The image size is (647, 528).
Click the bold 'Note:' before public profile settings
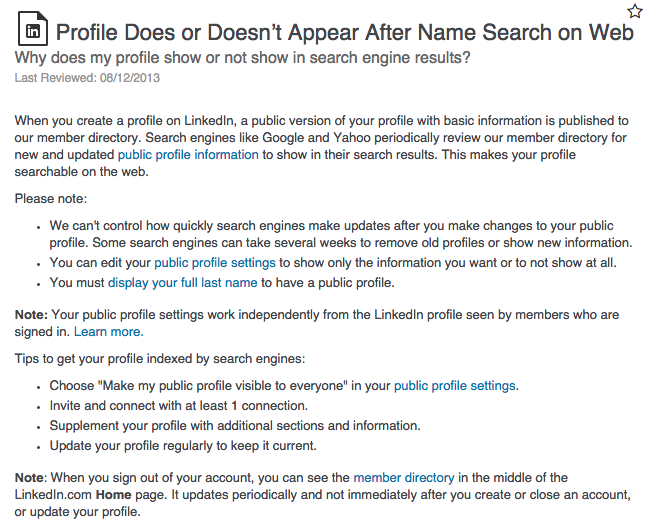click(x=31, y=315)
